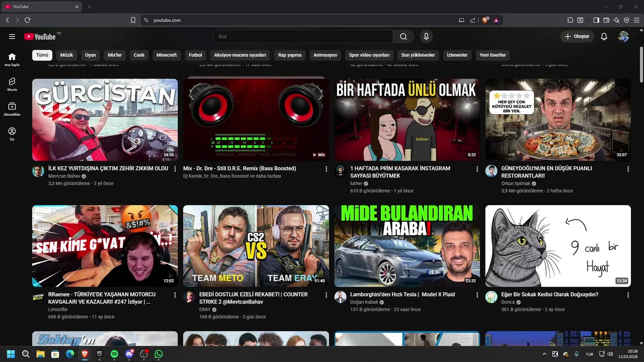Open Spotify from the taskbar
This screenshot has height=362, width=644.
click(x=114, y=354)
